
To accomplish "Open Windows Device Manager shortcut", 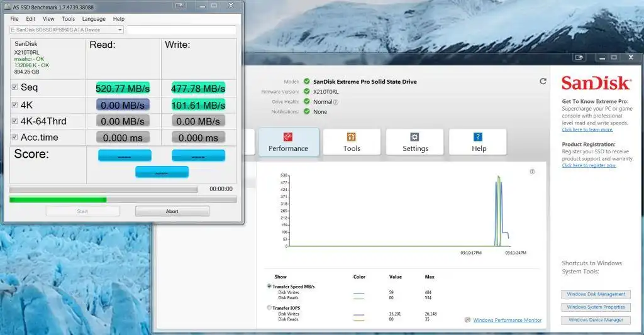I will click(596, 320).
